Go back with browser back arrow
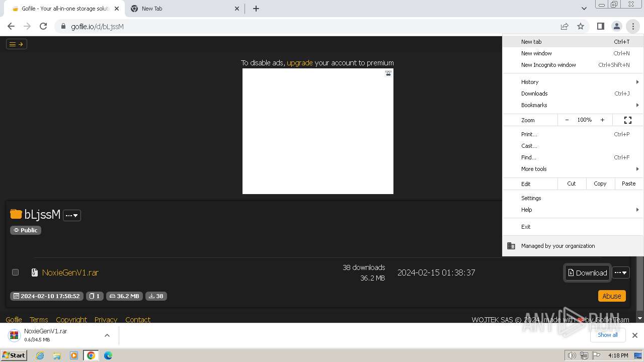 coord(11,26)
